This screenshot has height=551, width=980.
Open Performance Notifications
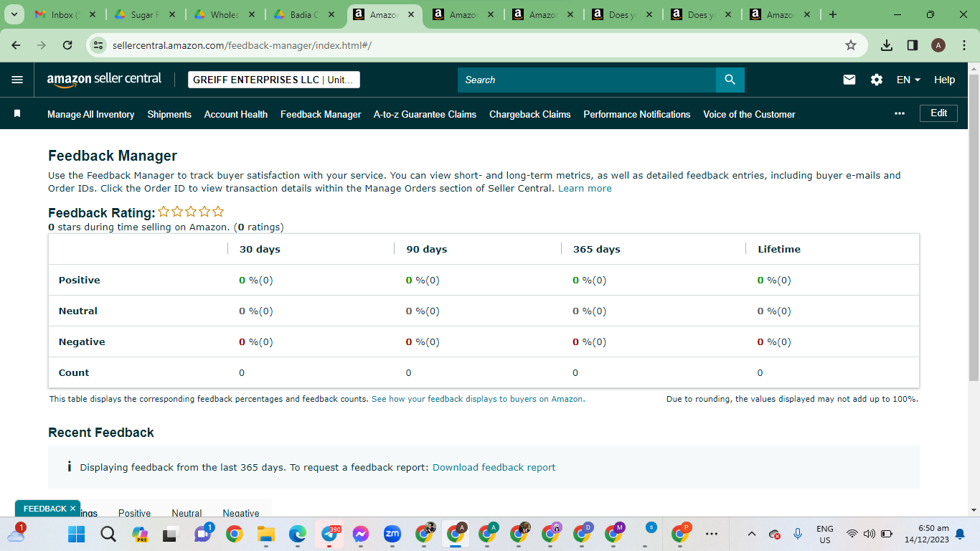click(x=637, y=114)
